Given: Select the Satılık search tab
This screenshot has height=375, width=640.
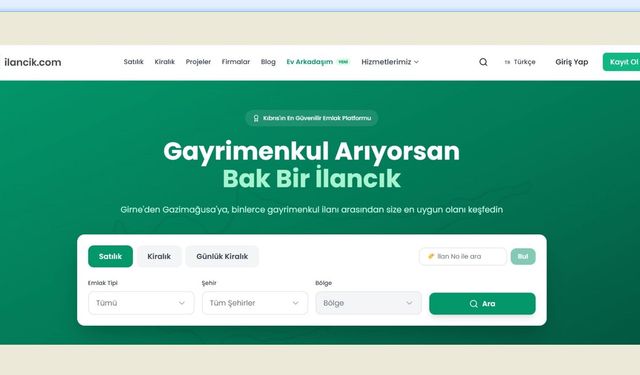Looking at the screenshot, I should (x=110, y=256).
